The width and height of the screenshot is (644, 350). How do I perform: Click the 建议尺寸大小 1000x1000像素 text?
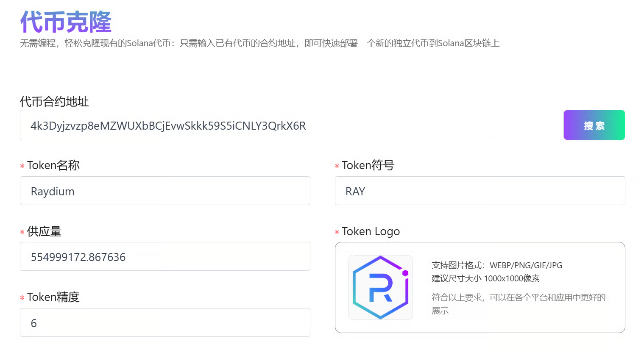[x=485, y=278]
